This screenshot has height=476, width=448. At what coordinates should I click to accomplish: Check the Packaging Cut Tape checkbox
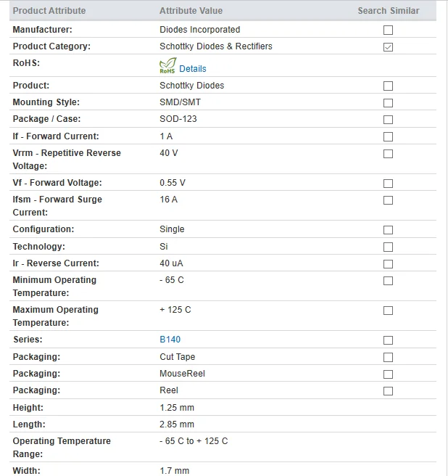(388, 357)
